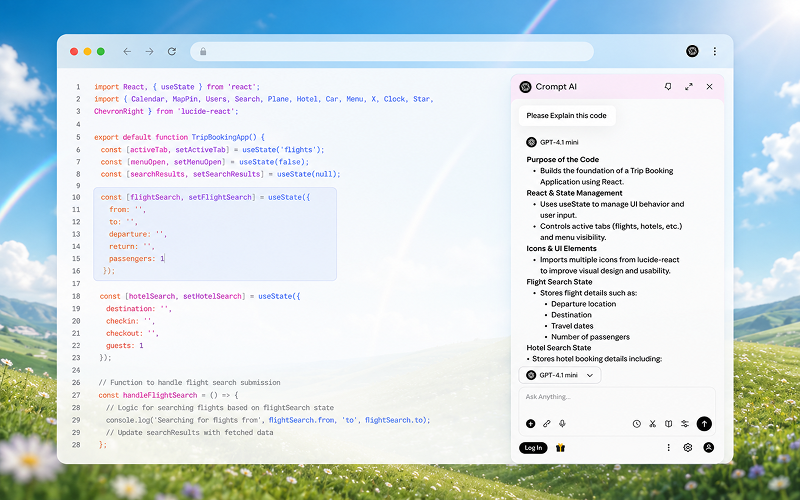800x500 pixels.
Task: Click the 'Departure location' bullet
Action: (584, 304)
